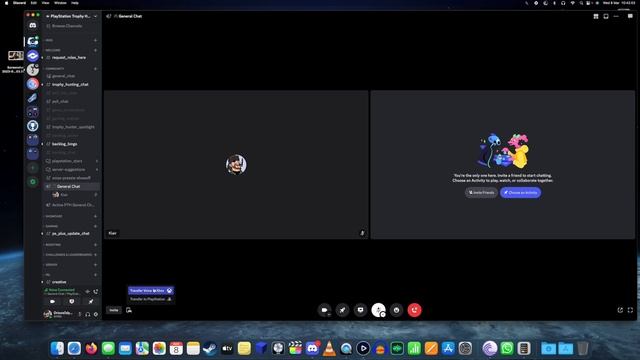Open more options ellipsis in call header
Image resolution: width=640 pixels, height=360 pixels.
(616, 16)
